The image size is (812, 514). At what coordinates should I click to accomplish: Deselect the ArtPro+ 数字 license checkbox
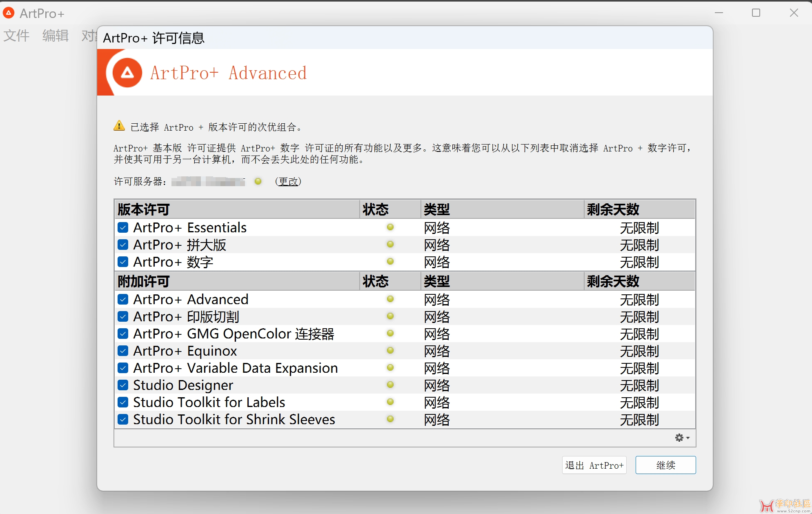(x=123, y=262)
